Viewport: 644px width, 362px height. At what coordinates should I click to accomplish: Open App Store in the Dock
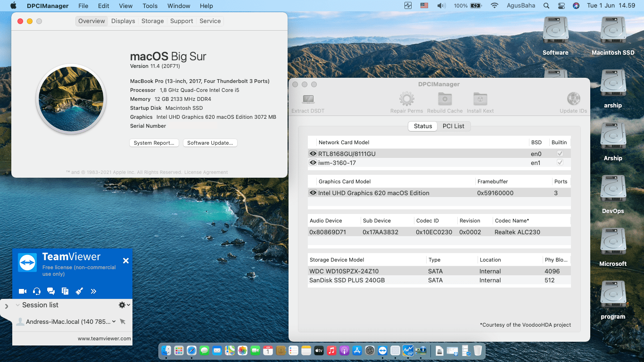(x=357, y=350)
